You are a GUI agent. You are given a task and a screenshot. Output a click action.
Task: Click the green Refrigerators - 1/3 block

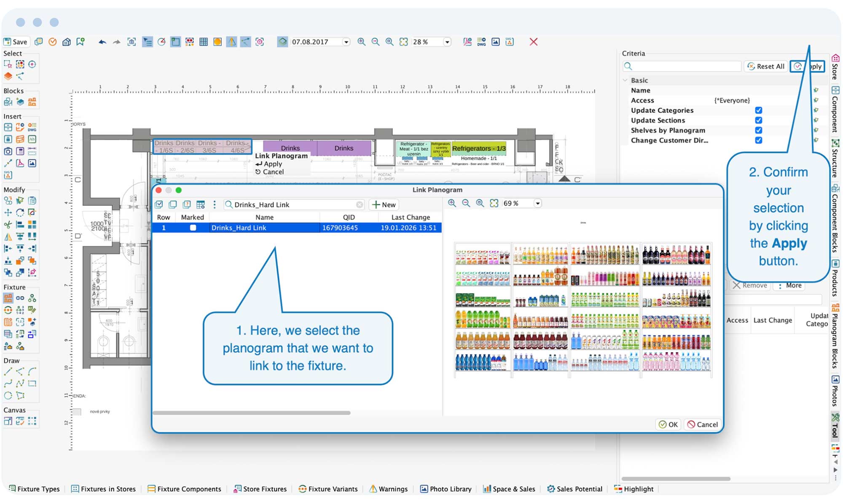pyautogui.click(x=479, y=148)
